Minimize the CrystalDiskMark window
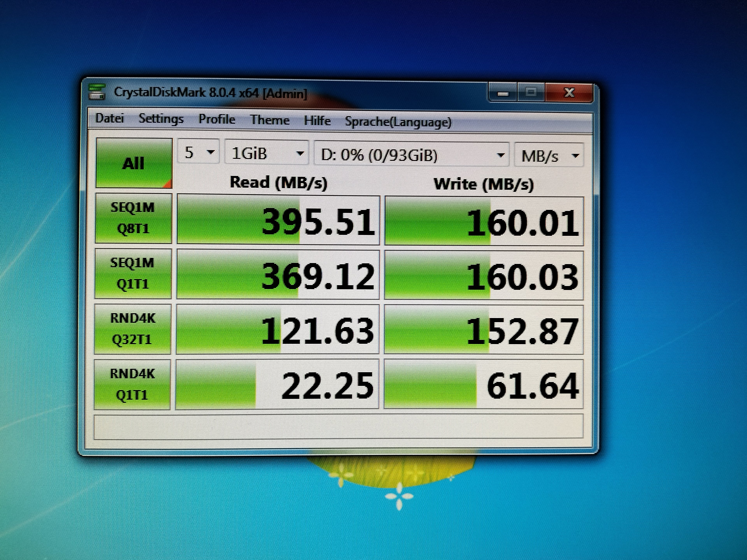Screen dimensions: 747x560 [503, 93]
